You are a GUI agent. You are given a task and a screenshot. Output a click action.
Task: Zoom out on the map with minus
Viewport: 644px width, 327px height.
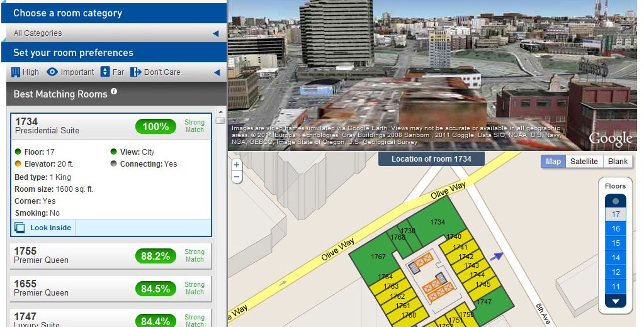237,177
